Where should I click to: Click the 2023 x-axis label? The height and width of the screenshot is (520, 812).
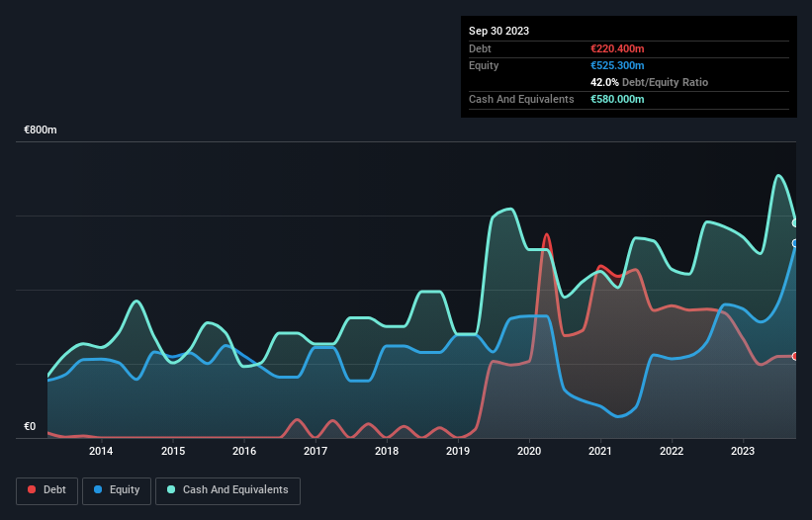point(743,451)
